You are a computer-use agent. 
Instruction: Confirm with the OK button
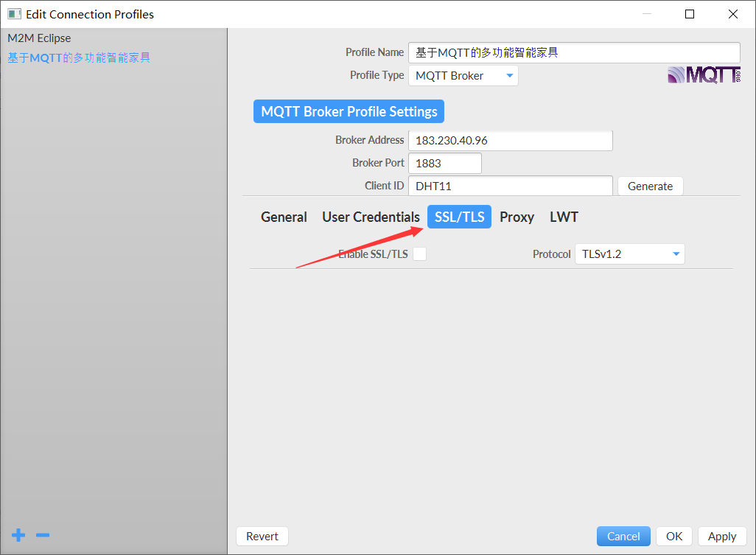[x=674, y=536]
